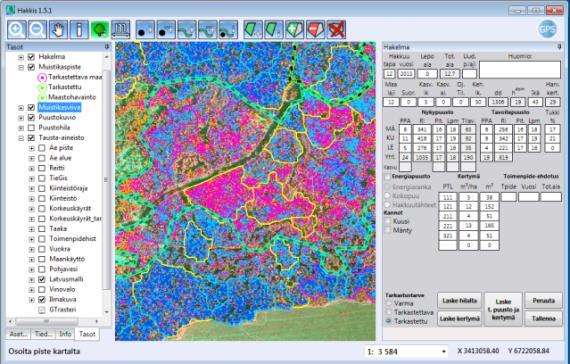570x364 pixels.
Task: Select the Varma radio button
Action: point(389,303)
